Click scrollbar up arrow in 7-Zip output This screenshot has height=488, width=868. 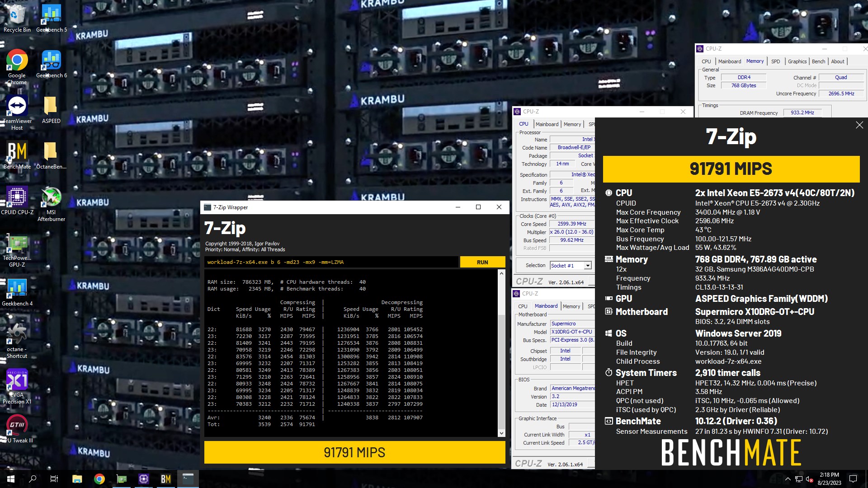(x=501, y=273)
